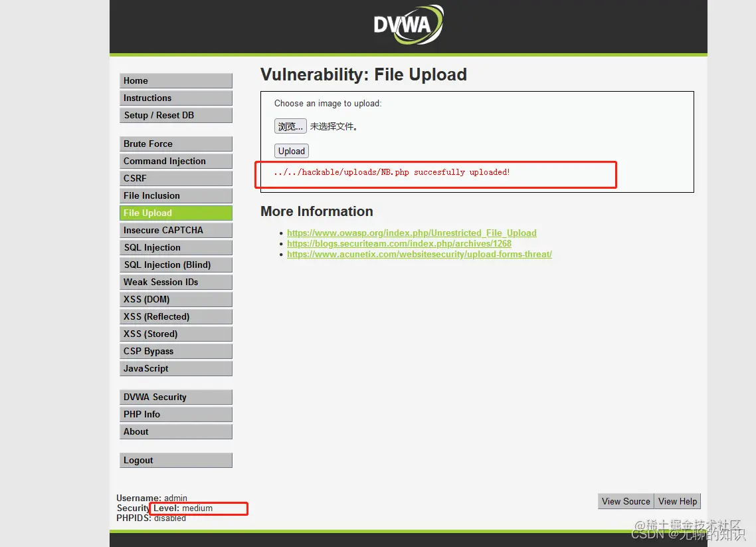Viewport: 756px width, 547px height.
Task: Click the 浏览... file browse button
Action: [x=290, y=126]
